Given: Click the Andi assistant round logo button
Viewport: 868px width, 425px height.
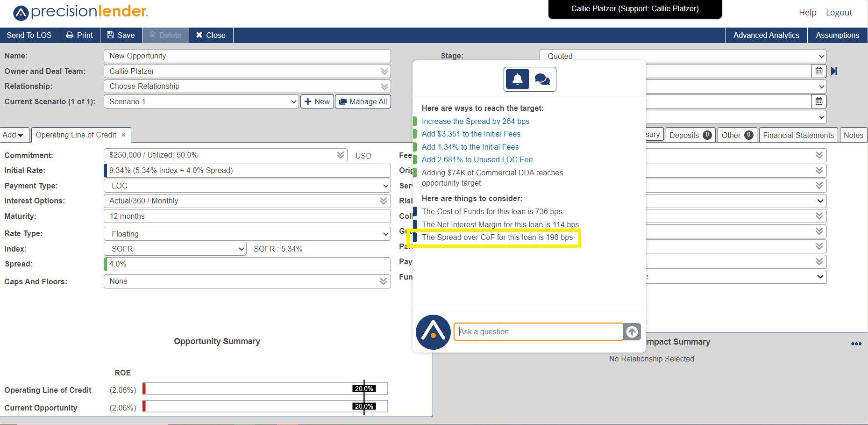Looking at the screenshot, I should pos(433,332).
